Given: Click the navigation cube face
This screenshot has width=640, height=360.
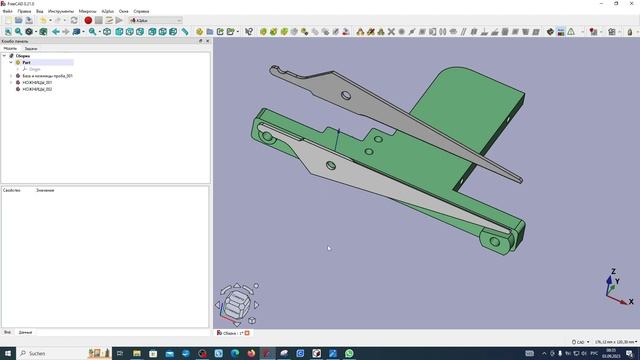Looking at the screenshot, I should pyautogui.click(x=237, y=304).
